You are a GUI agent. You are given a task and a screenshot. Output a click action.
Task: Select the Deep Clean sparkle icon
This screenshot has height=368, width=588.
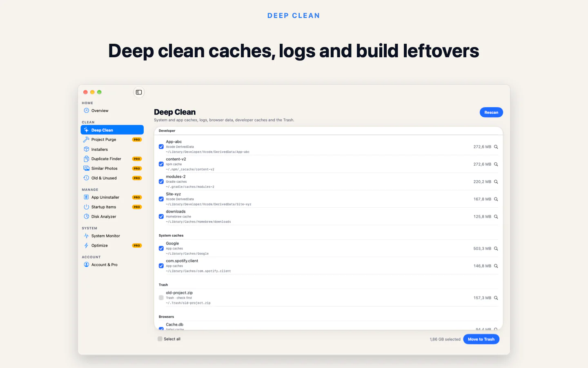(x=87, y=130)
